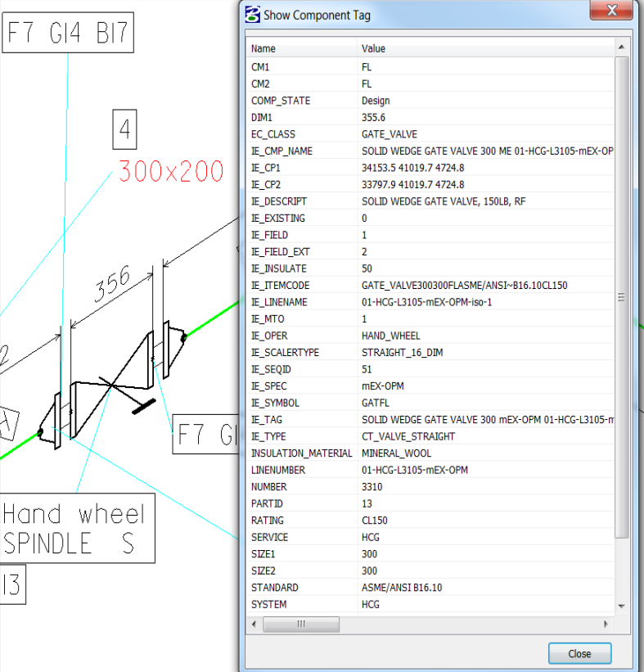The width and height of the screenshot is (644, 672).
Task: Click SOLID WEDGE GATE VALVE, 150LB, RF
Action: tap(444, 201)
